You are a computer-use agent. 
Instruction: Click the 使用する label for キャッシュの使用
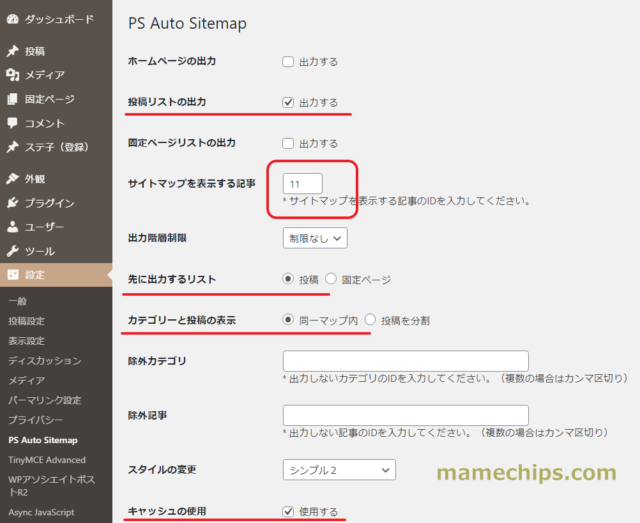[x=318, y=512]
